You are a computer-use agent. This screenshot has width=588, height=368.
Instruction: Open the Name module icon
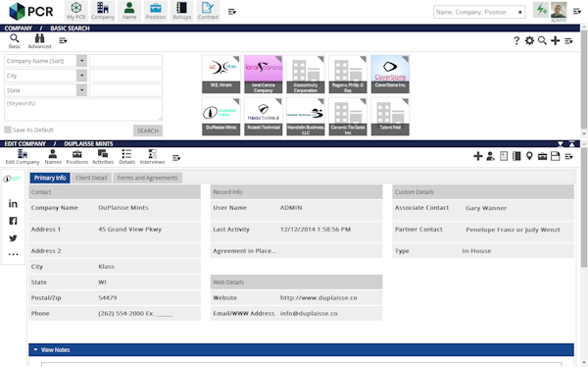[x=129, y=11]
